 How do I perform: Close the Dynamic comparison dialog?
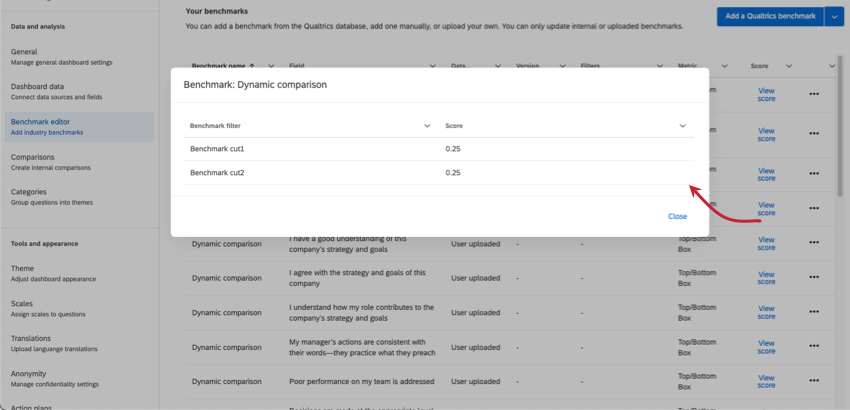coord(677,216)
